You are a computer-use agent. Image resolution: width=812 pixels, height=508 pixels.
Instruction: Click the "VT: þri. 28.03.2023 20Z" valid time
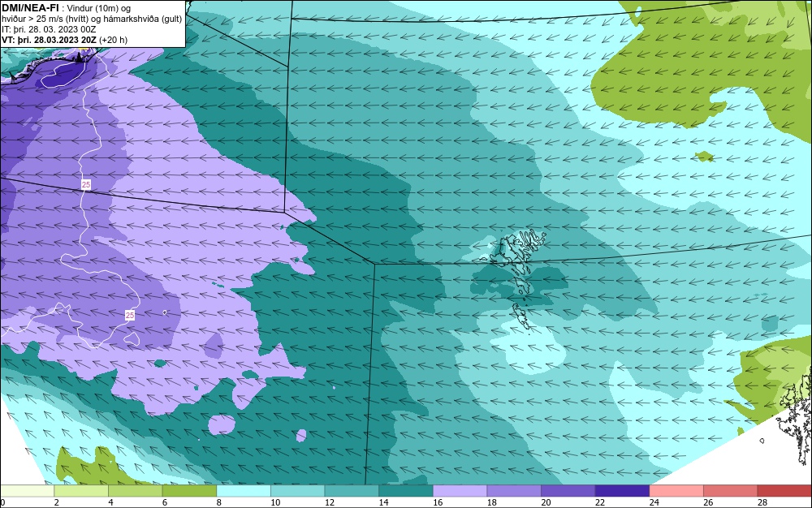click(x=50, y=39)
